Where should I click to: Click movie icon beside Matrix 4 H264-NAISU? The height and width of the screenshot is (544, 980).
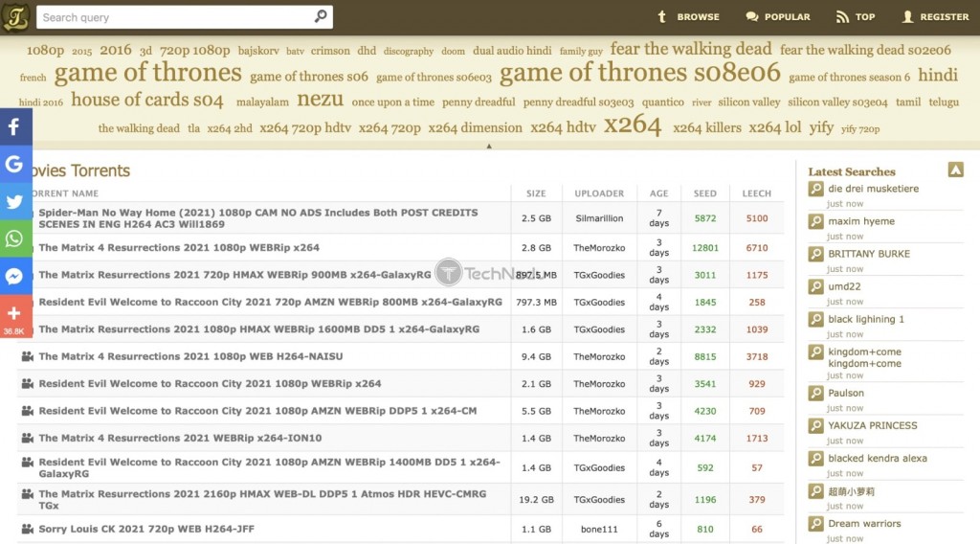click(27, 356)
